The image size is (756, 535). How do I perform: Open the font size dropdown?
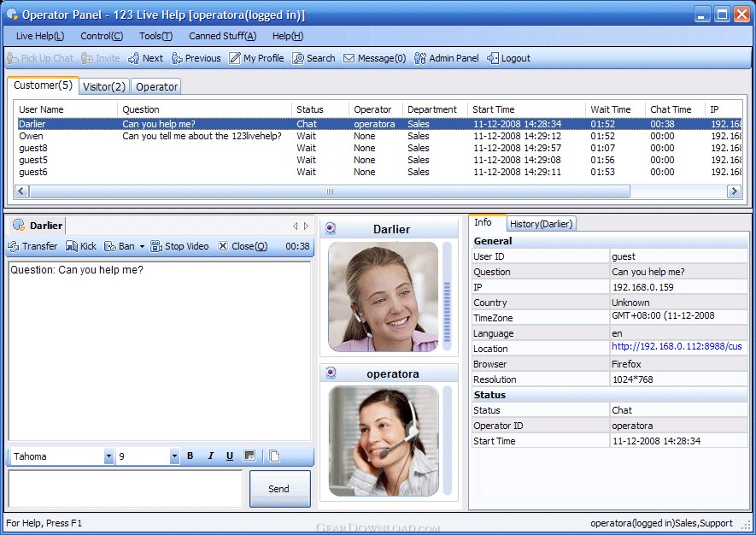point(174,456)
